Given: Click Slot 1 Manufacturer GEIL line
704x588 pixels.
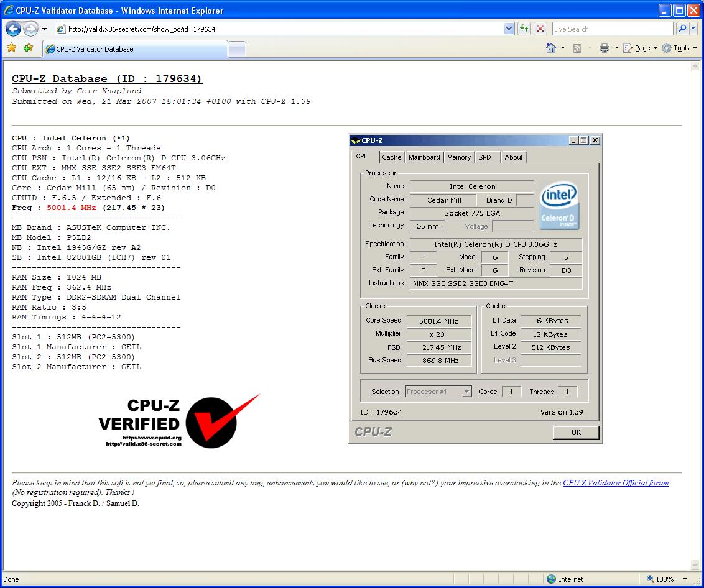Looking at the screenshot, I should coord(76,347).
